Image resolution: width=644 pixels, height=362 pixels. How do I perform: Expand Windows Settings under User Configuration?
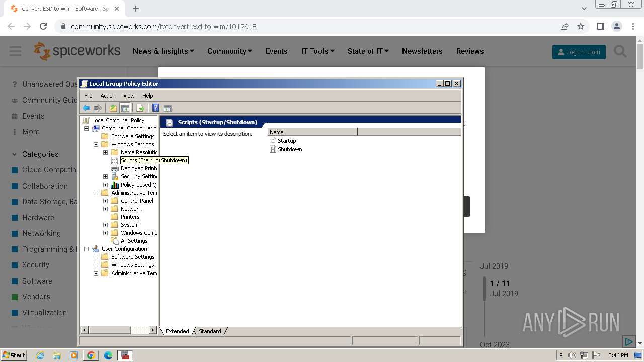(x=96, y=265)
